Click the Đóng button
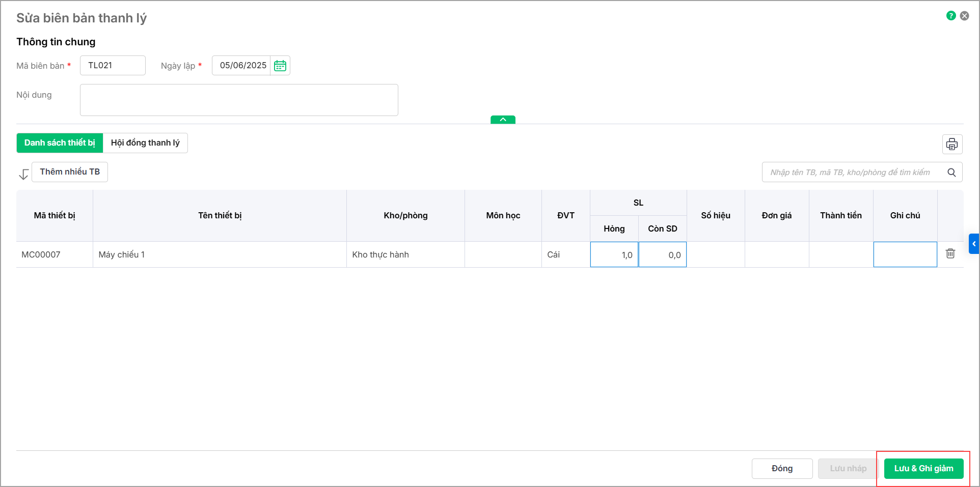980x487 pixels. pos(782,469)
